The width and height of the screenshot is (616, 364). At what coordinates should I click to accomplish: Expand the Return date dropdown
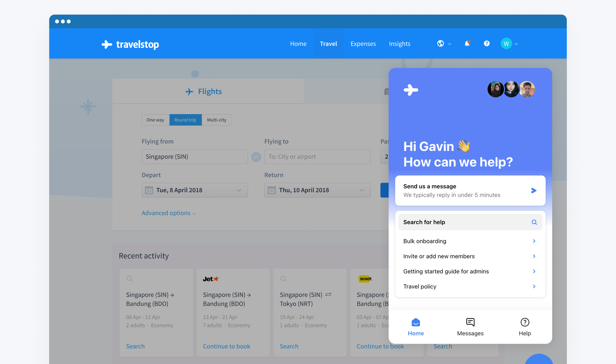coord(362,190)
